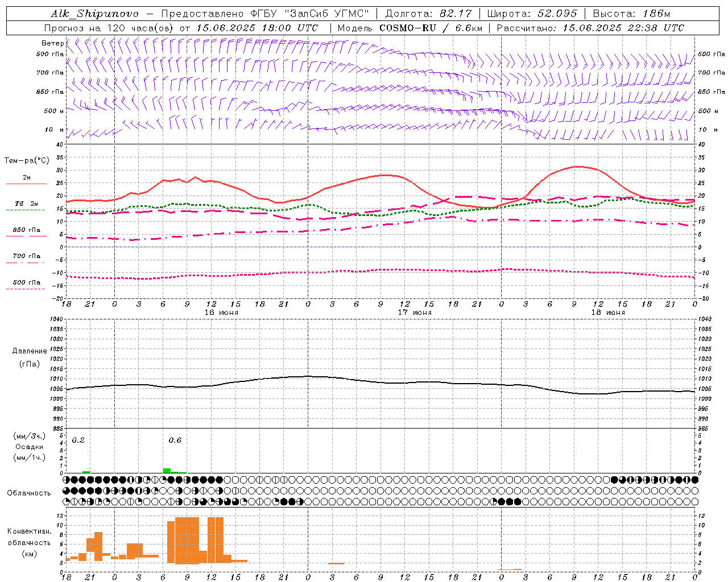This screenshot has height=582, width=728.
Task: Click the 700 гПа dash-dot legend line
Action: pos(25,263)
